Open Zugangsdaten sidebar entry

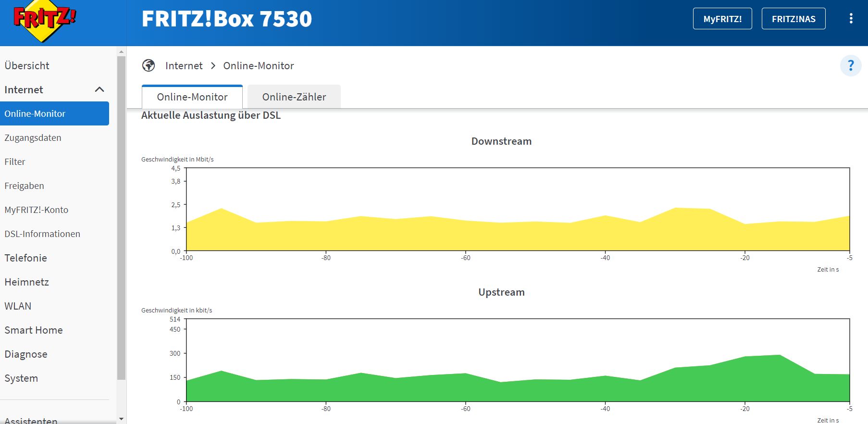click(33, 137)
